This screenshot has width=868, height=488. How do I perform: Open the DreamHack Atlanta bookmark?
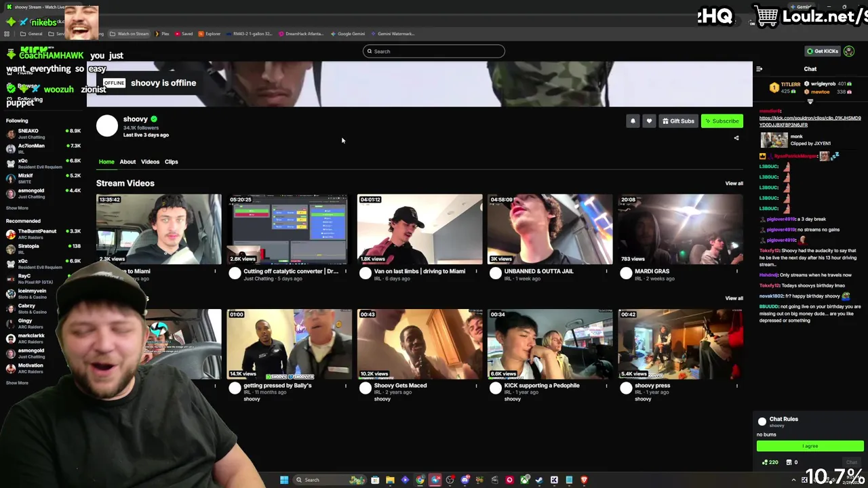[301, 34]
